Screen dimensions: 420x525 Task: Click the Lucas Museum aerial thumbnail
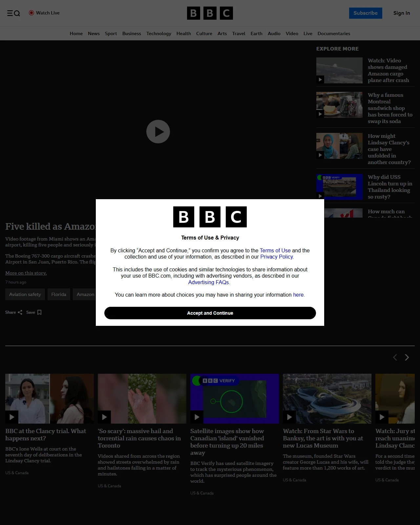coord(327,399)
